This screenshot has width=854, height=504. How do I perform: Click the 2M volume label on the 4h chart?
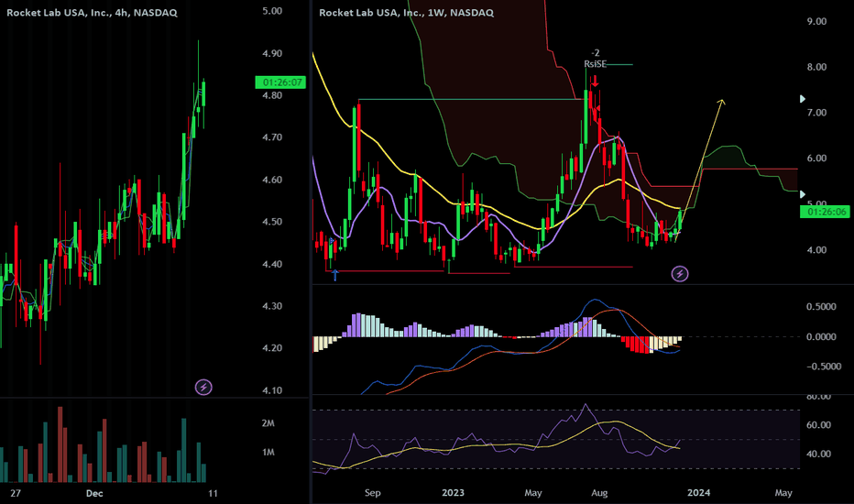click(268, 423)
